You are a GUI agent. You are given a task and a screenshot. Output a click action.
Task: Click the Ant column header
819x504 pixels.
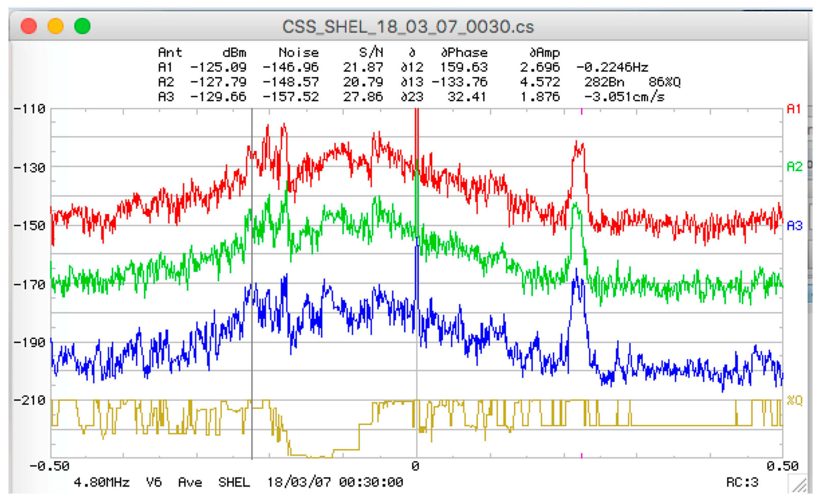pyautogui.click(x=170, y=53)
